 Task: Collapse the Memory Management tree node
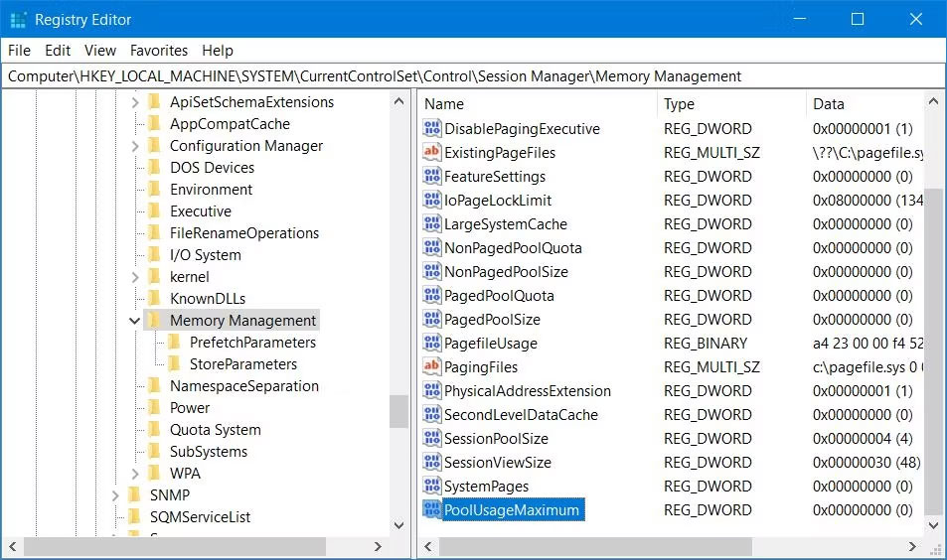coord(134,321)
